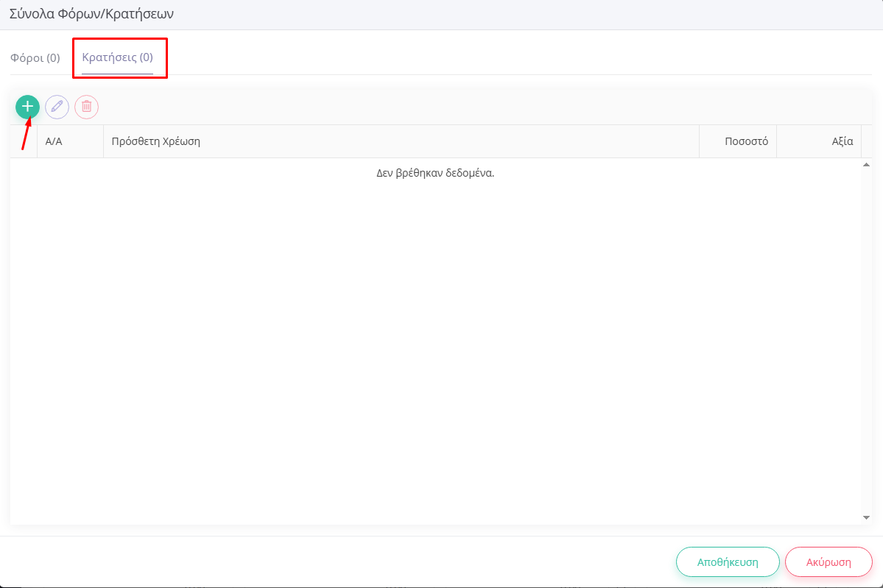The height and width of the screenshot is (588, 883).
Task: Click the divider between A/A and Πρόσθετη Χρέωση
Action: click(103, 141)
